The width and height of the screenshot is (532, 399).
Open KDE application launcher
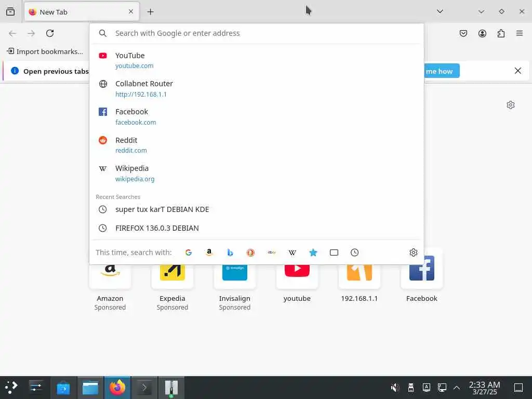pyautogui.click(x=11, y=388)
